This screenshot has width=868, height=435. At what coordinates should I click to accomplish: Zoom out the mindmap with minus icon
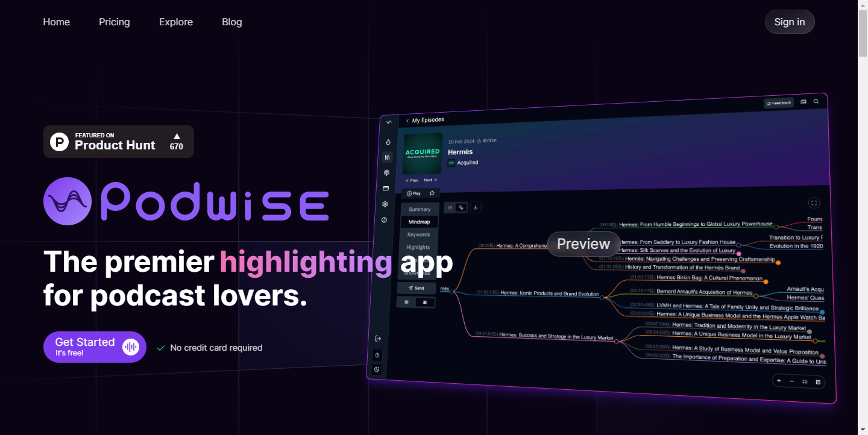pyautogui.click(x=791, y=381)
